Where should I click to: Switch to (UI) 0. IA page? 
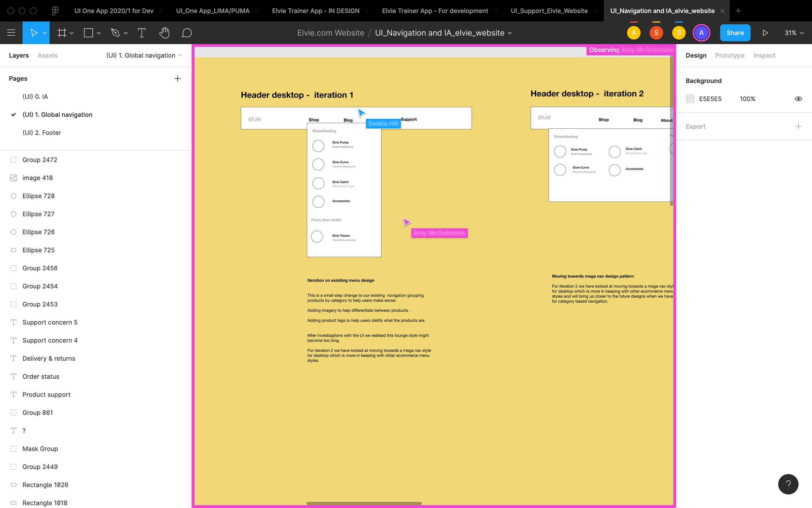35,97
